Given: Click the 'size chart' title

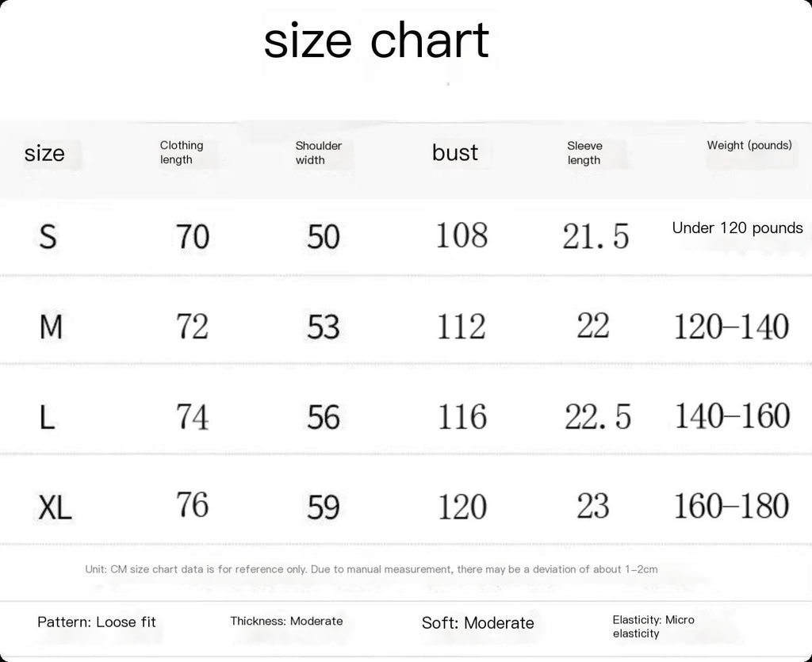Looking at the screenshot, I should point(377,40).
